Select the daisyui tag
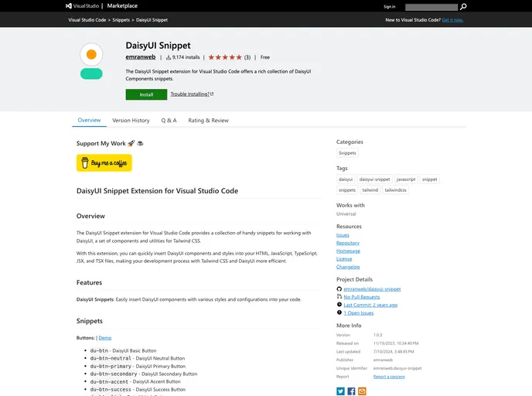The width and height of the screenshot is (532, 396). pyautogui.click(x=346, y=179)
